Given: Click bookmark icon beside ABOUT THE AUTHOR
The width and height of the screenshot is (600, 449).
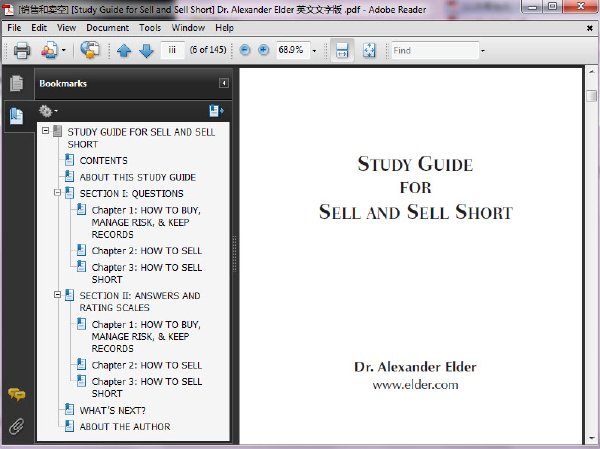Looking at the screenshot, I should click(69, 426).
